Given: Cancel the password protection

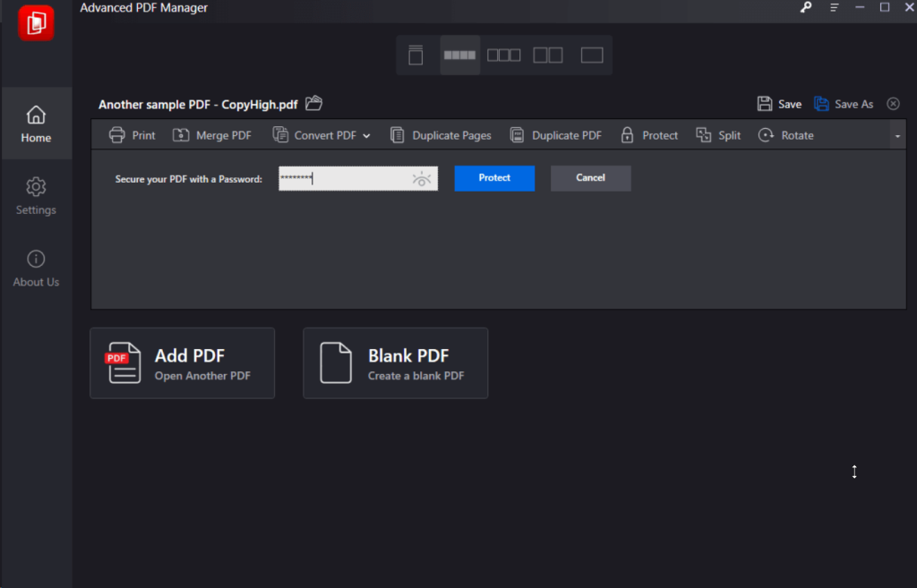Looking at the screenshot, I should tap(591, 178).
